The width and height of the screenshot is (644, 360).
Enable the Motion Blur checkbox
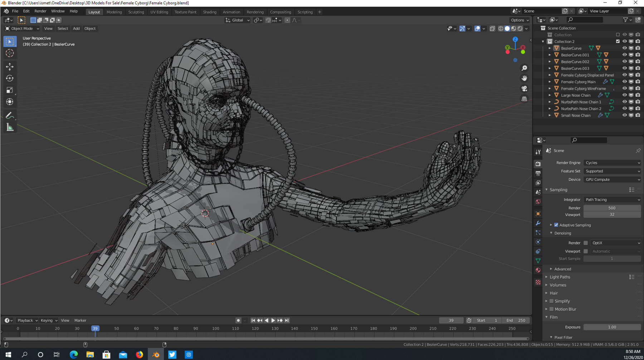point(551,309)
